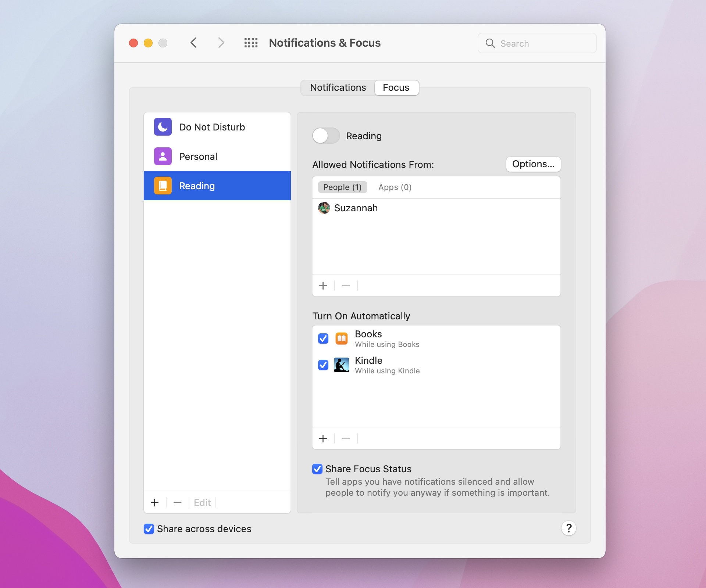706x588 pixels.
Task: Open the Options... button
Action: [533, 164]
